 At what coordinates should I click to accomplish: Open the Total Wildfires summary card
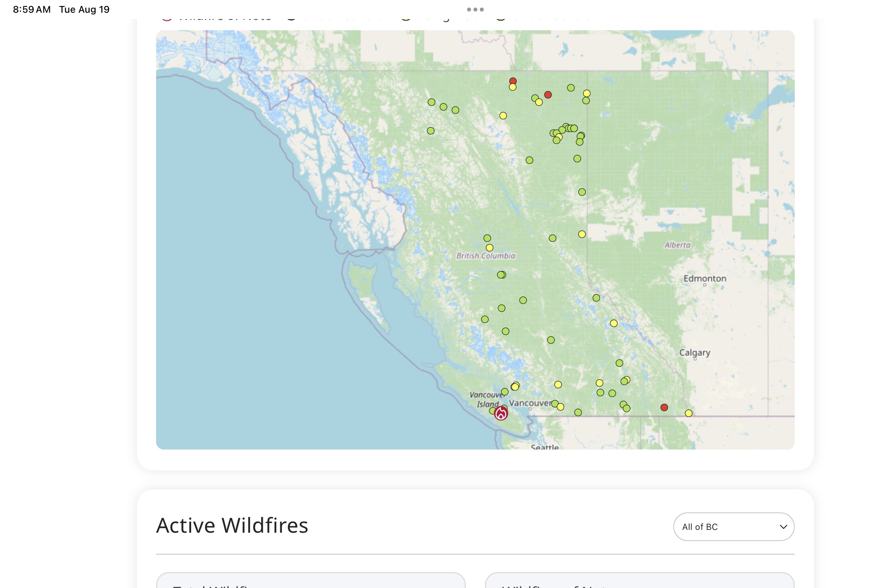tap(311, 580)
